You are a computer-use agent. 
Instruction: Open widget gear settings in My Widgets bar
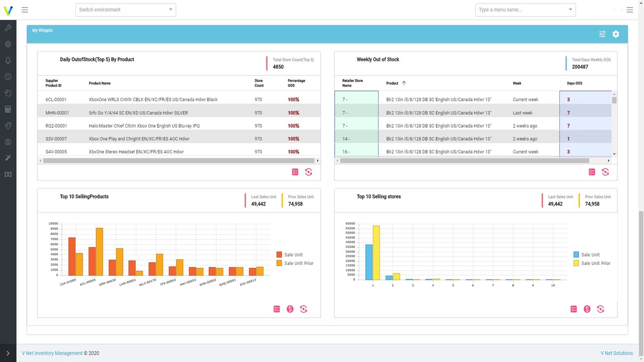coord(616,34)
